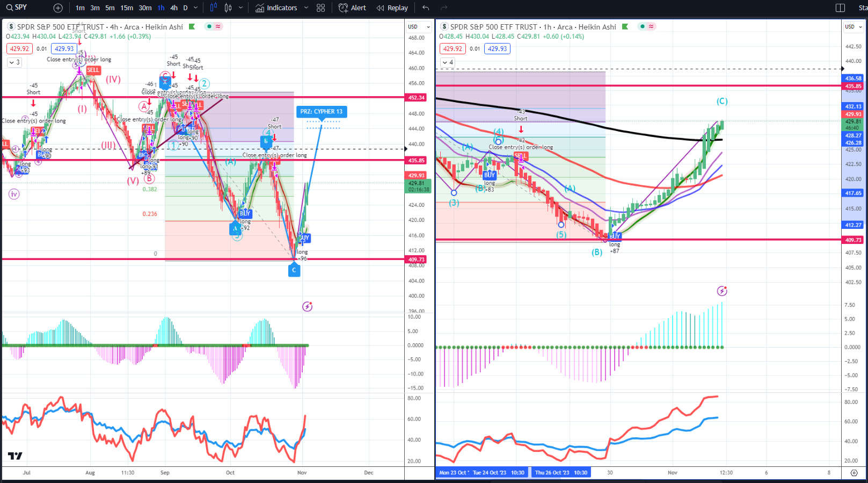Expand the indicator legend marked 4 on the 1h chart
This screenshot has height=483, width=868.
(447, 62)
